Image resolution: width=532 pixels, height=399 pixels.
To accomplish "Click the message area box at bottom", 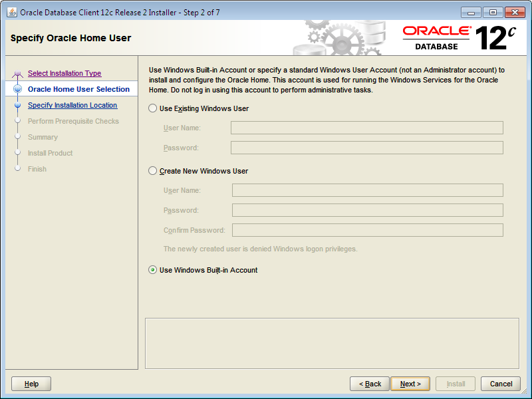I will pos(332,342).
